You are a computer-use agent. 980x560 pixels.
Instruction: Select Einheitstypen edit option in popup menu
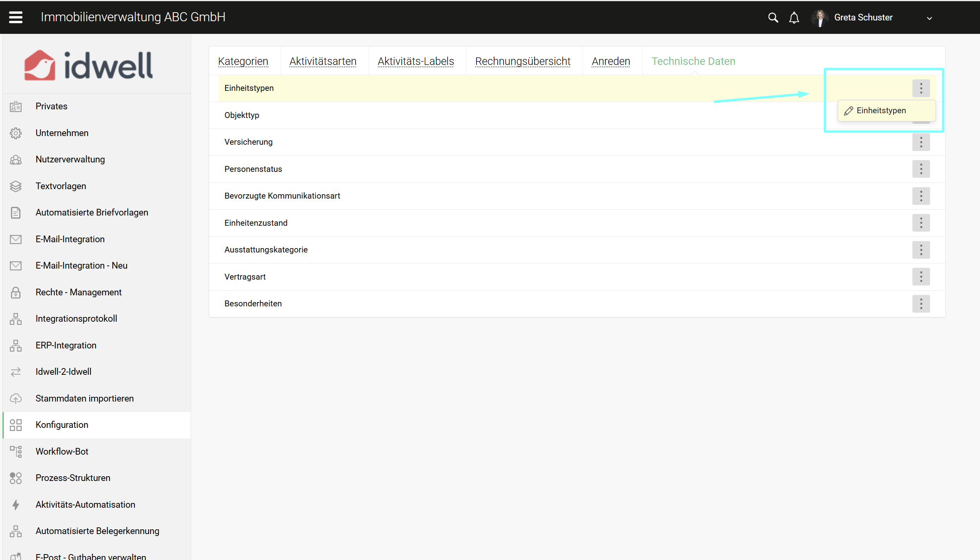pyautogui.click(x=881, y=111)
